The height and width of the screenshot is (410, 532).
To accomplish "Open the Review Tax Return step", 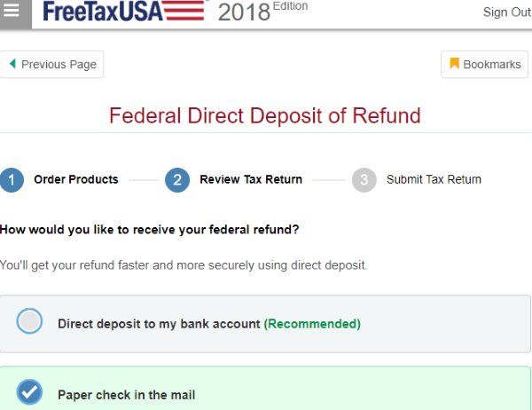I will click(x=250, y=179).
